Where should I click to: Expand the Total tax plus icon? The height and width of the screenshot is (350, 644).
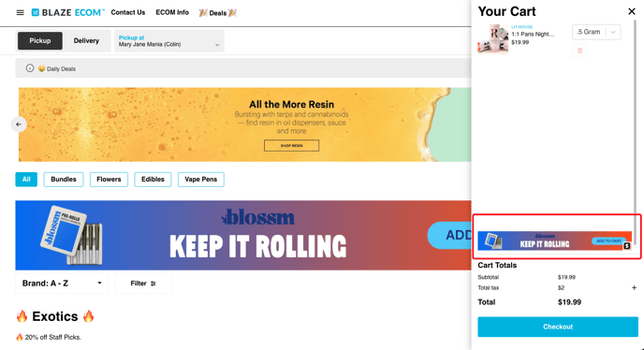pos(634,288)
